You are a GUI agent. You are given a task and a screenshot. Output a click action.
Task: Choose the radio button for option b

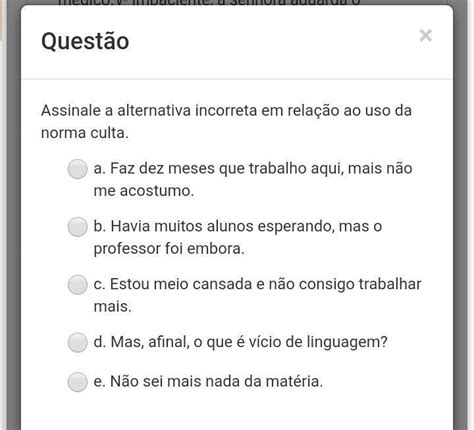click(77, 227)
